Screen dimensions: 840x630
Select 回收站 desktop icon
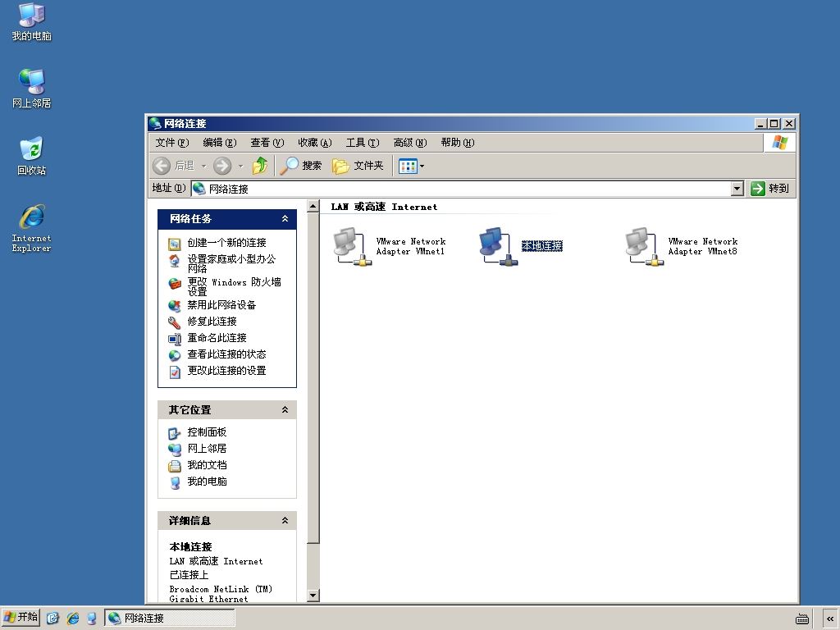click(x=32, y=156)
